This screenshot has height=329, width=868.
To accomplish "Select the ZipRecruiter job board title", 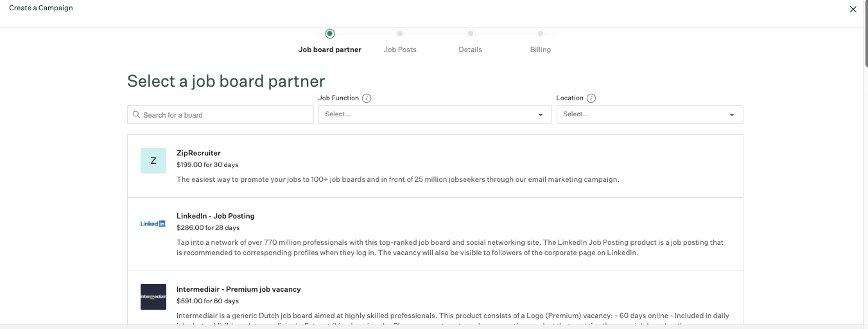I will pos(198,153).
